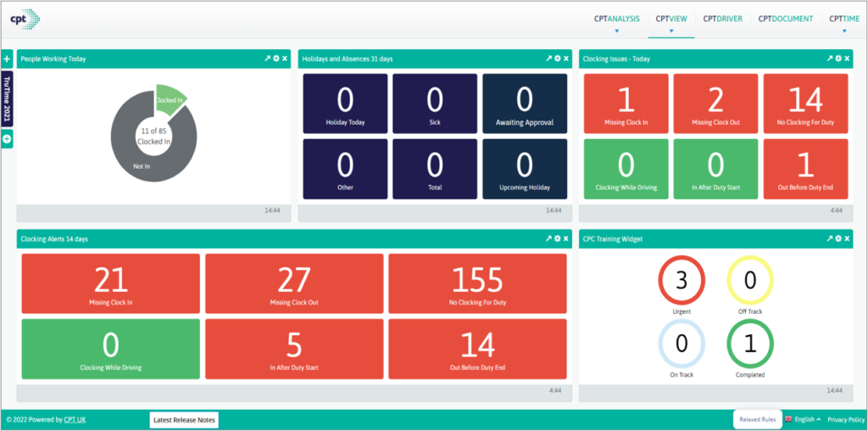Viewport: 868px width, 431px height.
Task: Click the CPT logo in the header
Action: (x=25, y=19)
